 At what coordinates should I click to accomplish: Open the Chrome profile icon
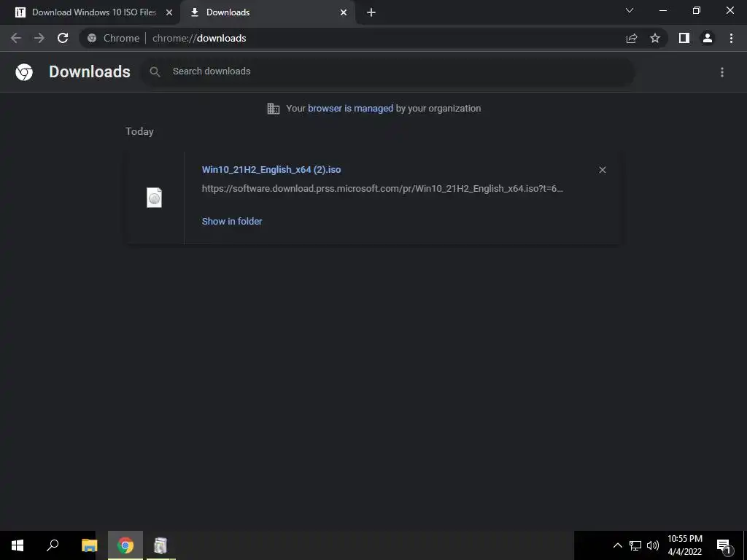click(x=708, y=38)
